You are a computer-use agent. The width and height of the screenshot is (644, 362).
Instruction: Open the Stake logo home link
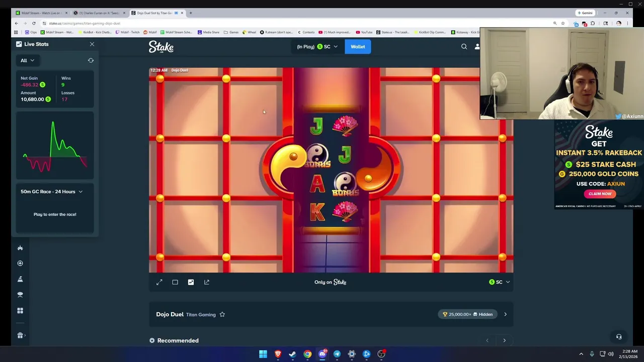tap(161, 47)
